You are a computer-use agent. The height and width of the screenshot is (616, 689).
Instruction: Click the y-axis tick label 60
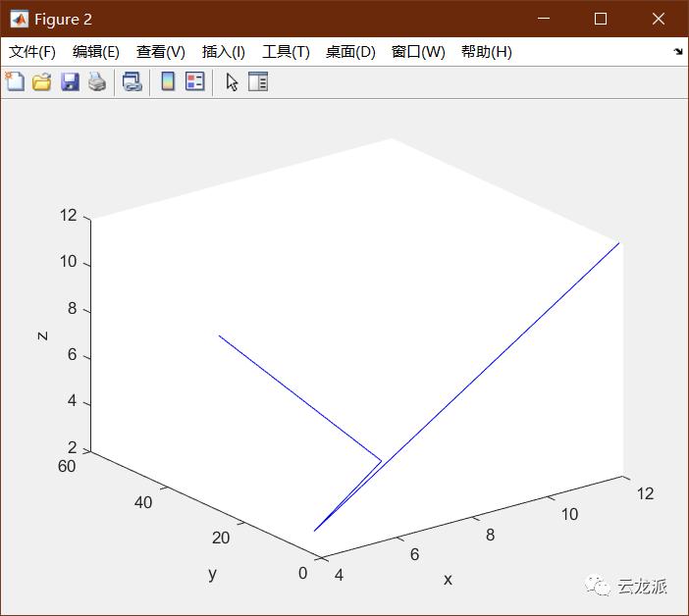[67, 466]
